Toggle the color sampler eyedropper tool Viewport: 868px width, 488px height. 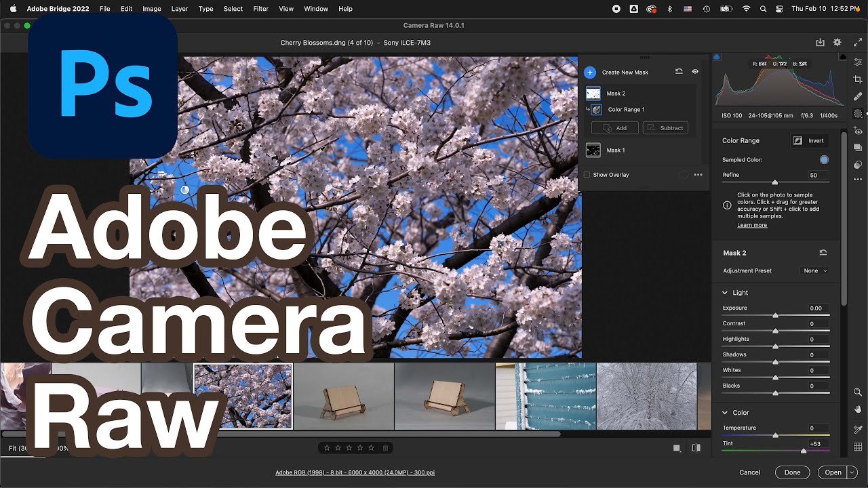pyautogui.click(x=858, y=429)
